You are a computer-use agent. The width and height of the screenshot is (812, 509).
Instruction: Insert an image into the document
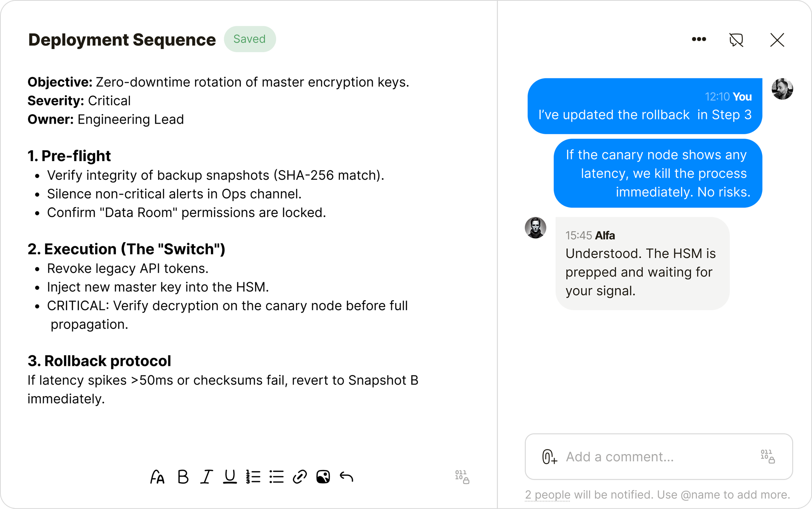(x=323, y=477)
